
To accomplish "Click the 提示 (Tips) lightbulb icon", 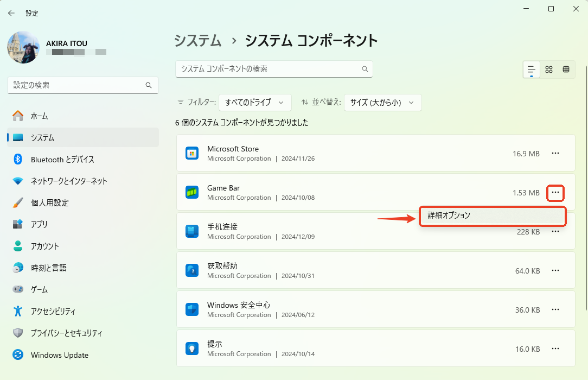I will tap(191, 349).
